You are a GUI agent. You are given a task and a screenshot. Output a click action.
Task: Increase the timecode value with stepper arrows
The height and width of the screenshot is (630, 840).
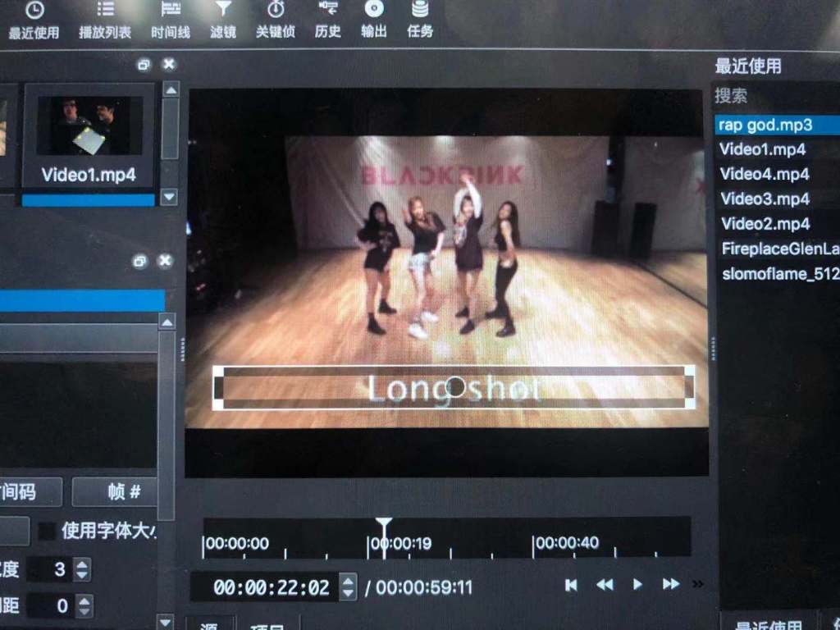(x=348, y=582)
